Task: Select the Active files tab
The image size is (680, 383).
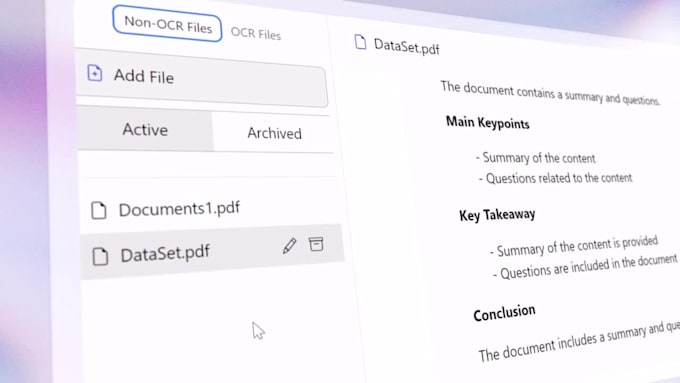Action: pyautogui.click(x=145, y=130)
